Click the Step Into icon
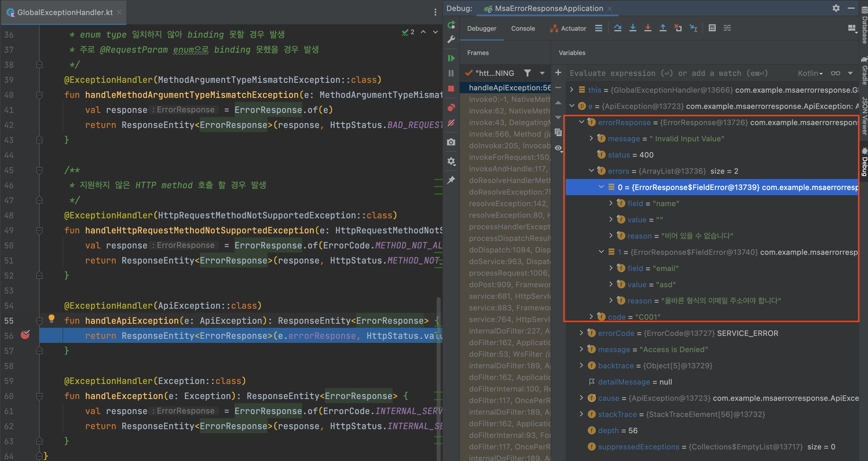Screen dimensions: 868x461 click(x=632, y=28)
